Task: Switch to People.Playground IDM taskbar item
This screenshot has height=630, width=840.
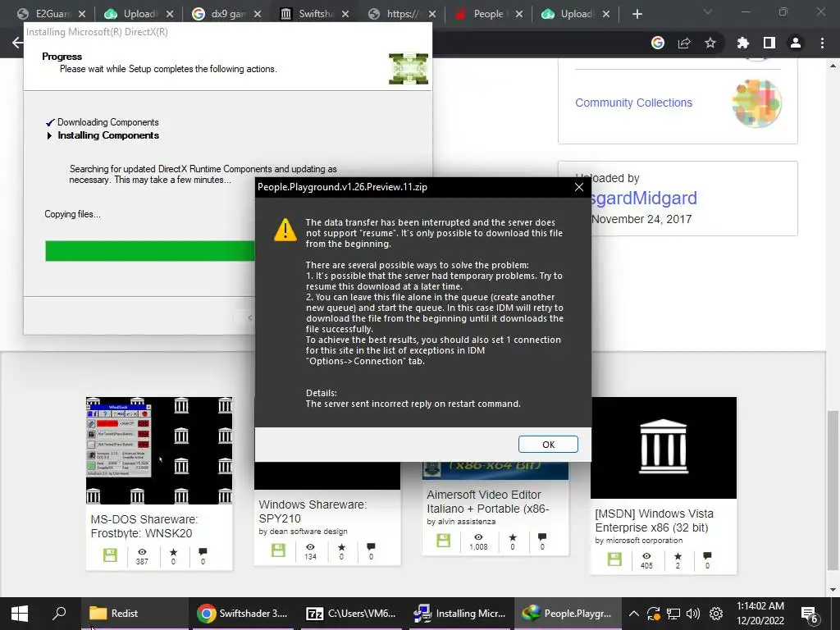Action: tap(568, 614)
